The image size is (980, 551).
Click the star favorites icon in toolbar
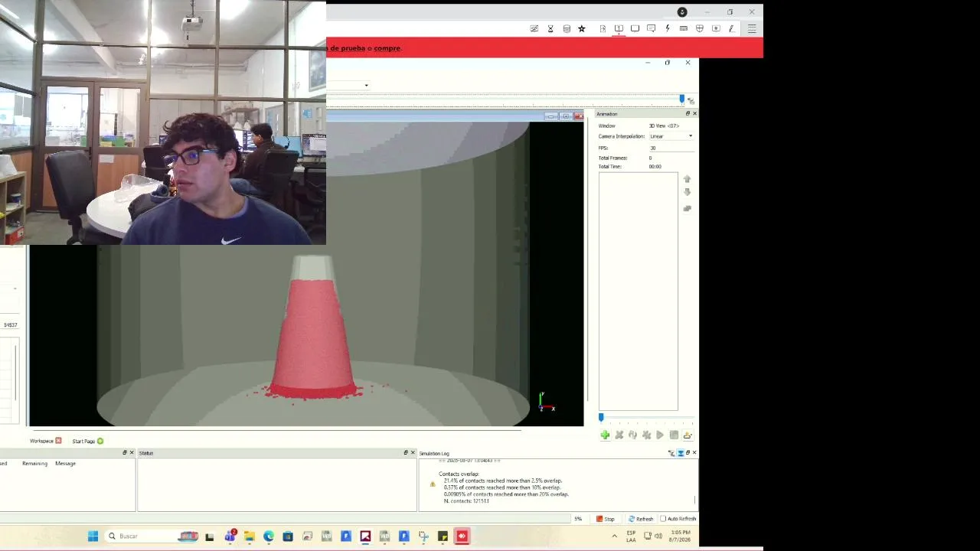click(582, 29)
